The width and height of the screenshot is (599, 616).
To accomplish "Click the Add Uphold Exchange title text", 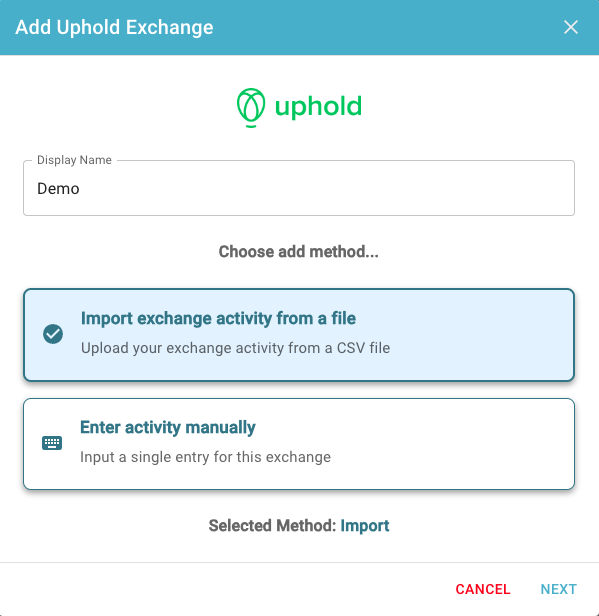I will (114, 27).
